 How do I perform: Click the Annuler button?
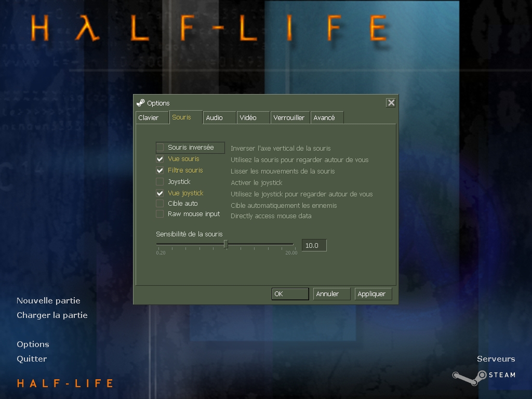click(331, 294)
